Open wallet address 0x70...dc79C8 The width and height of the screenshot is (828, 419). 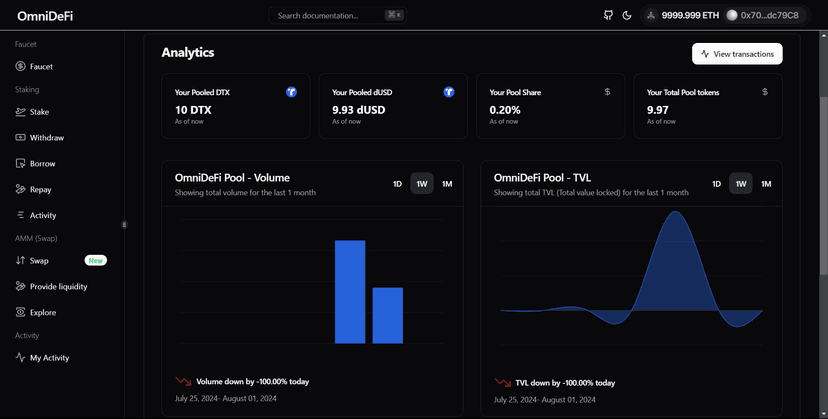tap(769, 15)
